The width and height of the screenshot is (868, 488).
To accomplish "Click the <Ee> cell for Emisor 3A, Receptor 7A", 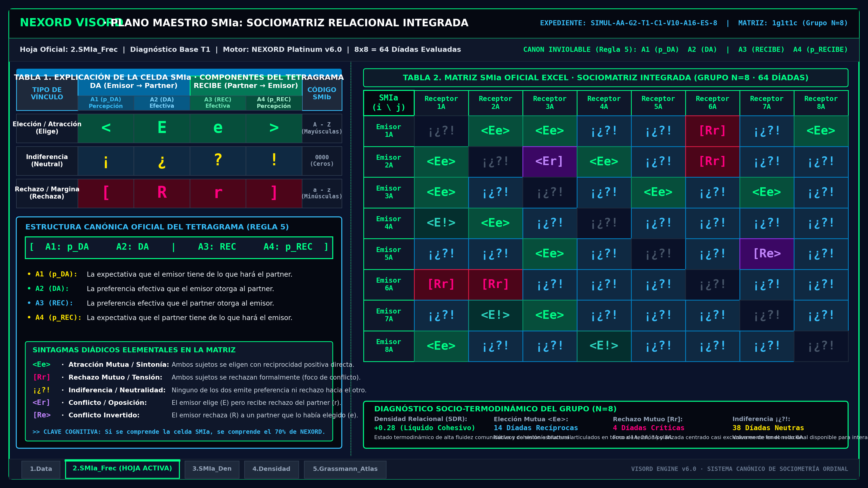I will [766, 192].
